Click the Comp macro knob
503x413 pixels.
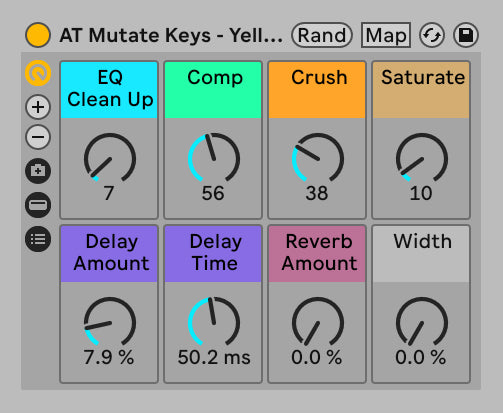pyautogui.click(x=214, y=158)
